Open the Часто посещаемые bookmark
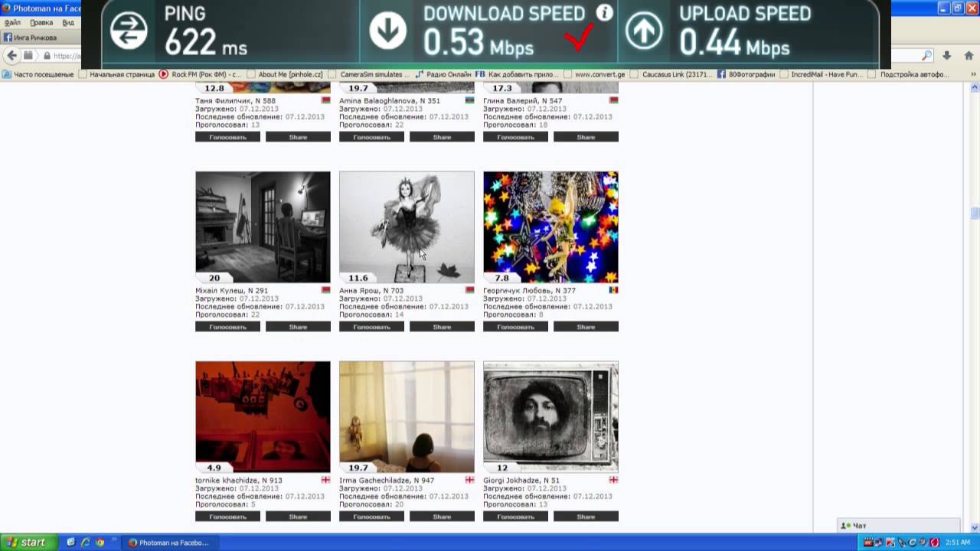The height and width of the screenshot is (551, 980). [x=39, y=74]
